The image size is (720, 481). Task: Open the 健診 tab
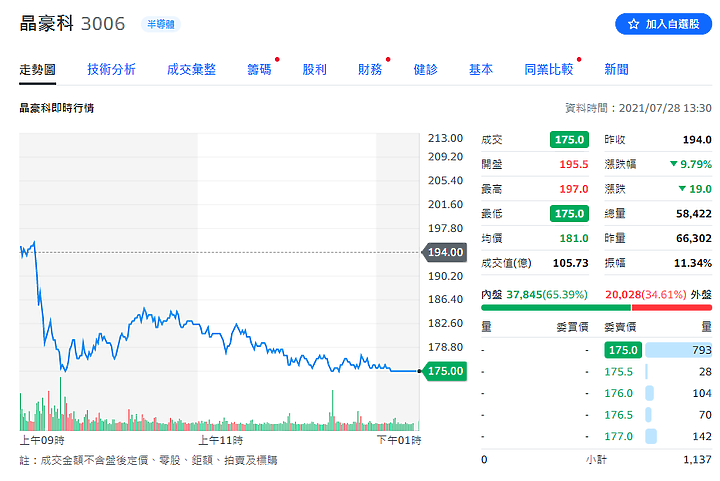425,70
